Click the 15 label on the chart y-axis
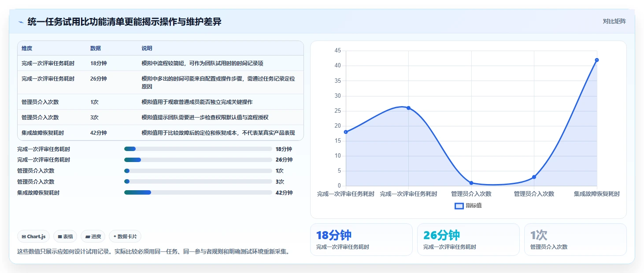The height and width of the screenshot is (273, 644). pyautogui.click(x=338, y=141)
